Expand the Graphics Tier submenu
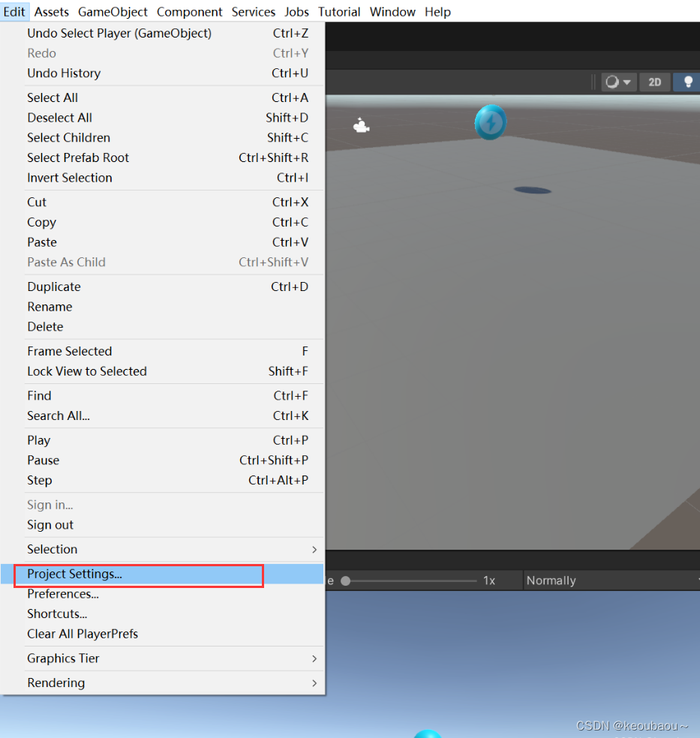 click(63, 658)
